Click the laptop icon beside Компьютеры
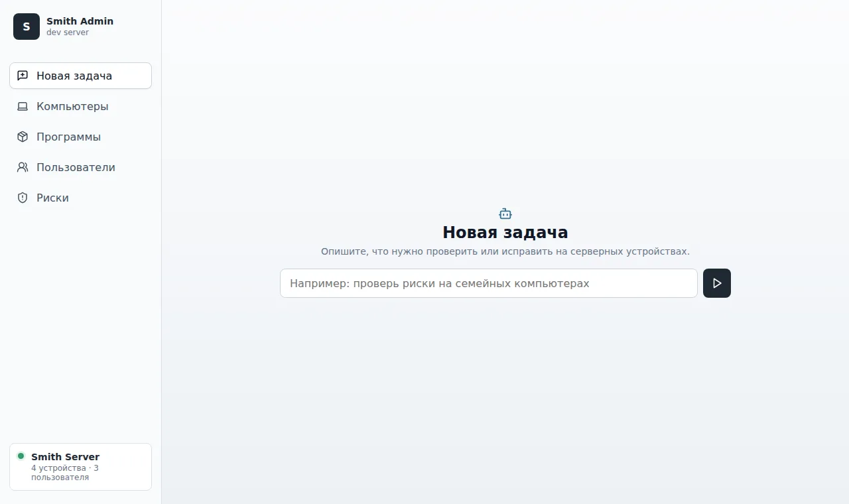Image resolution: width=849 pixels, height=504 pixels. [23, 106]
